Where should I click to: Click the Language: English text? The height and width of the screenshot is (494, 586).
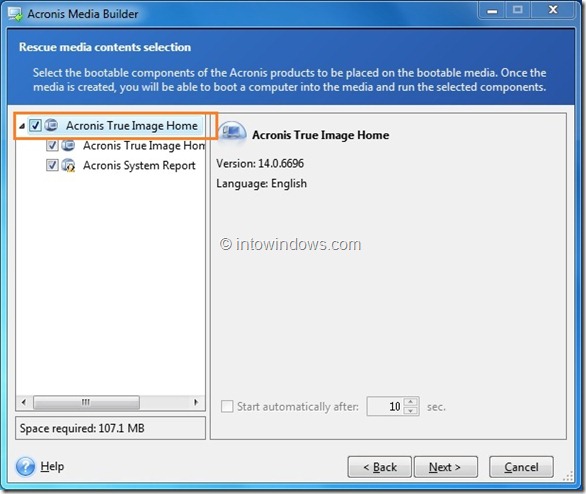[262, 183]
